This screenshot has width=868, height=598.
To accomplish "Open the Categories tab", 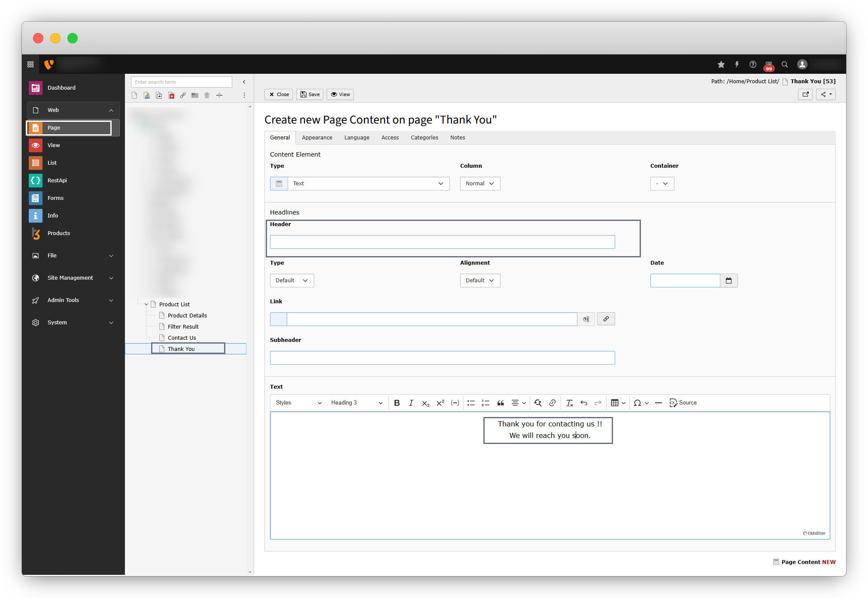I will click(x=424, y=138).
